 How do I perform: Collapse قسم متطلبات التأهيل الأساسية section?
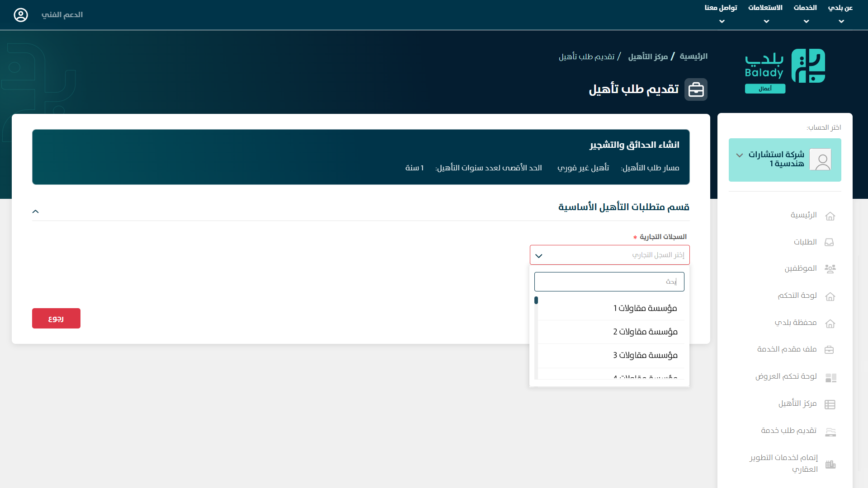point(36,211)
